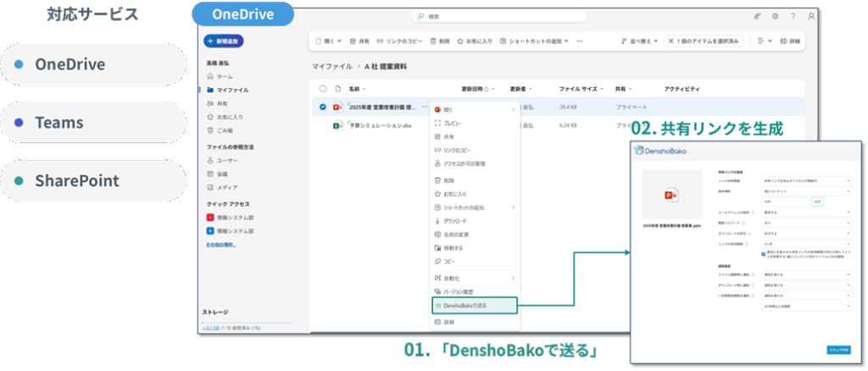Click the その他の場所... link
This screenshot has height=371, width=868.
pos(221,244)
